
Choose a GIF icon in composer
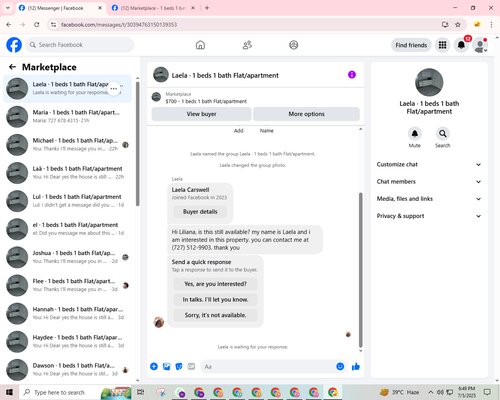point(191,367)
